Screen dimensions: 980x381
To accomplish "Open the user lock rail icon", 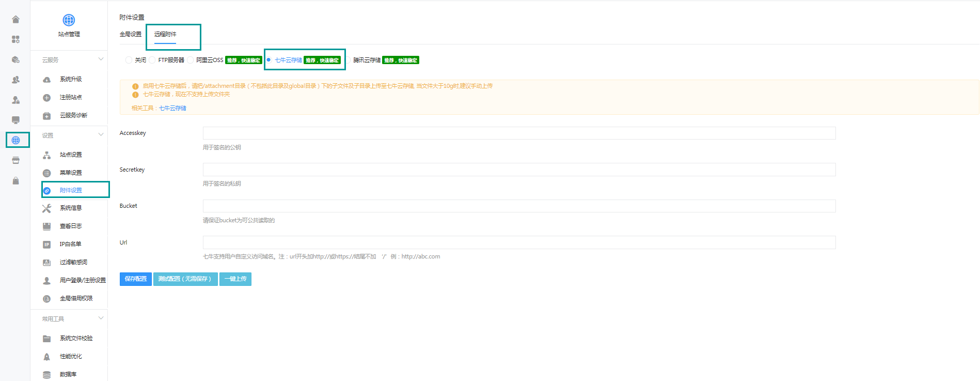I will [x=15, y=100].
